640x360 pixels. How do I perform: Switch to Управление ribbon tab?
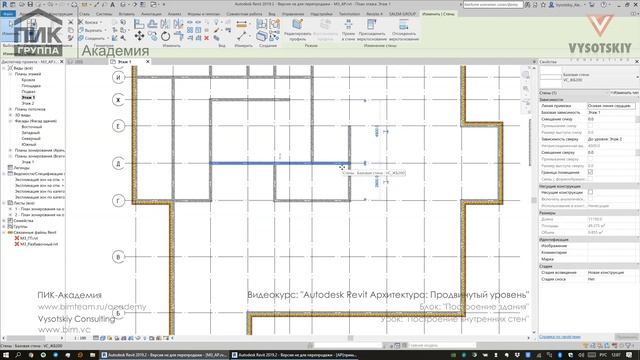(x=293, y=14)
